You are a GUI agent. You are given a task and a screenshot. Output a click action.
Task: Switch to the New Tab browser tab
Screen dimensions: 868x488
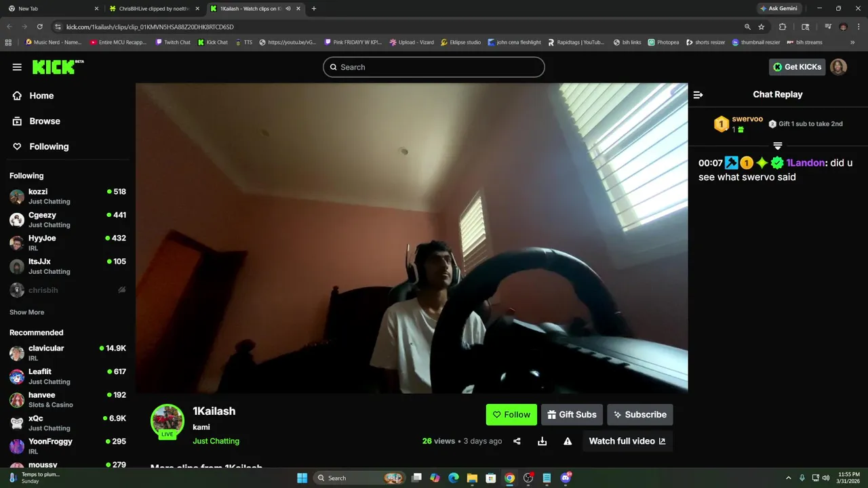click(x=53, y=9)
